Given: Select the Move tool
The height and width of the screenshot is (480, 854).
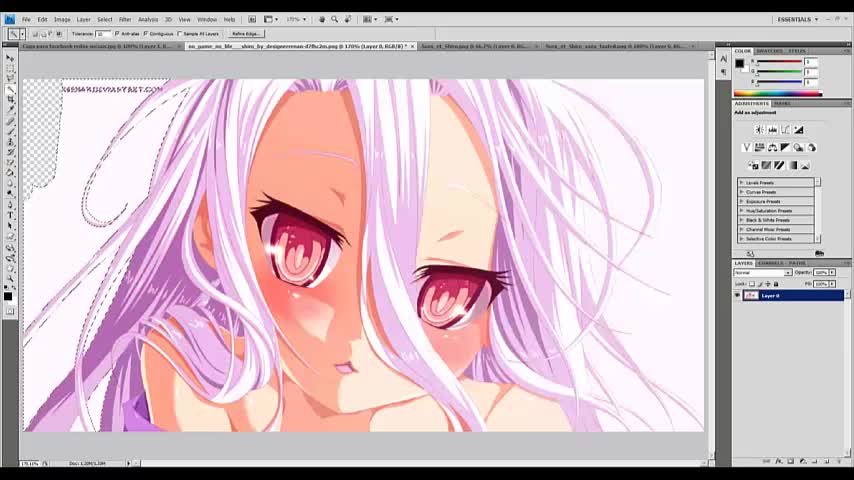Looking at the screenshot, I should pos(10,57).
